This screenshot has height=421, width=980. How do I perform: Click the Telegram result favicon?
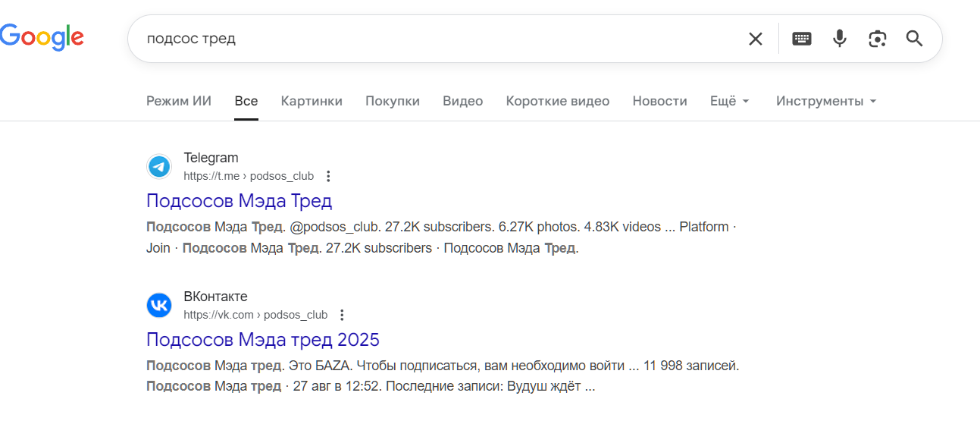pyautogui.click(x=159, y=167)
